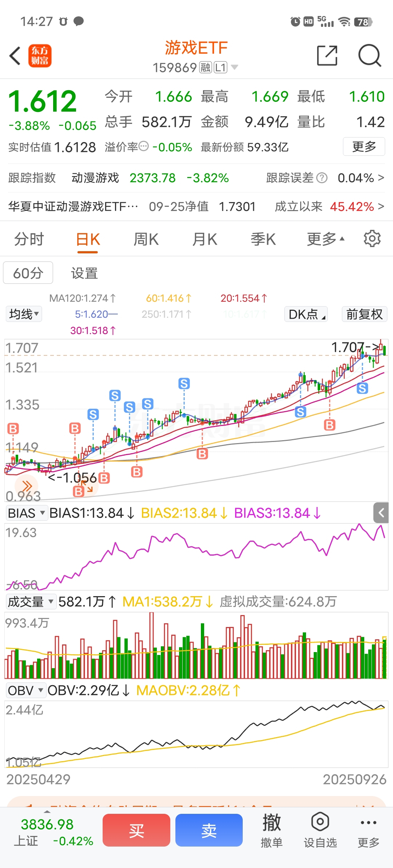This screenshot has height=868, width=393.
Task: Tap the share/export icon
Action: [327, 56]
